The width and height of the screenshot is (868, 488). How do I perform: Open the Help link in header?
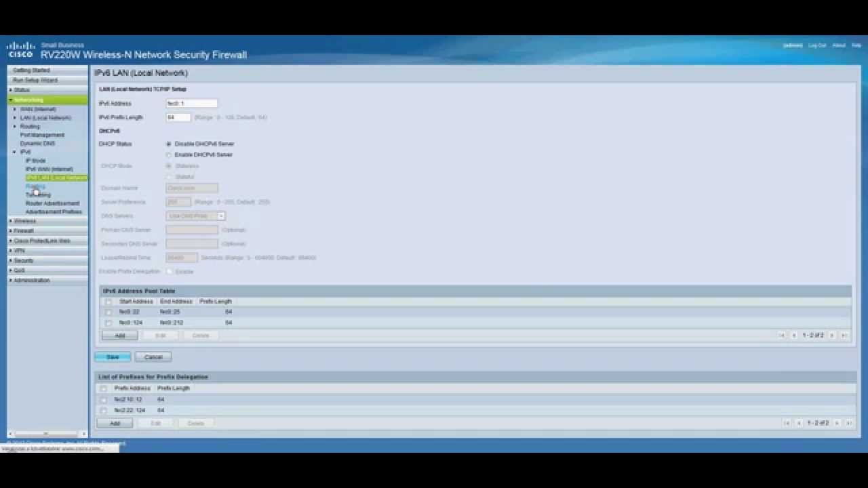pos(856,45)
